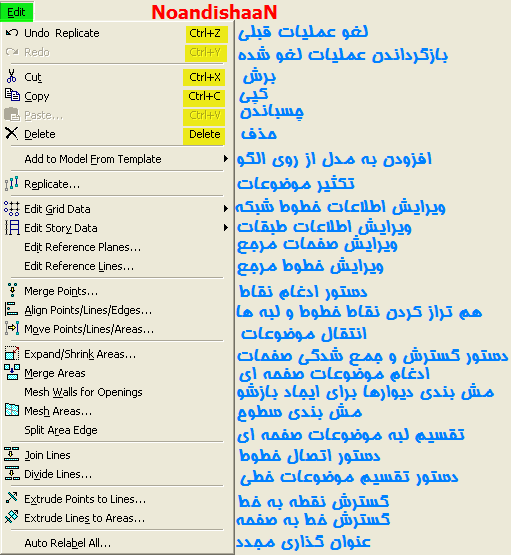The width and height of the screenshot is (511, 555).
Task: Click the Cut scissors icon
Action: [12, 76]
